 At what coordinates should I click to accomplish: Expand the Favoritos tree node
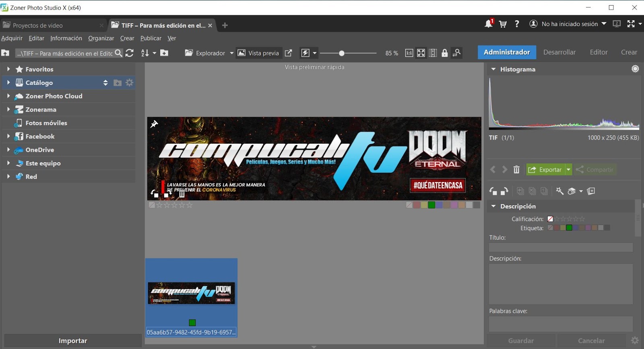[8, 69]
